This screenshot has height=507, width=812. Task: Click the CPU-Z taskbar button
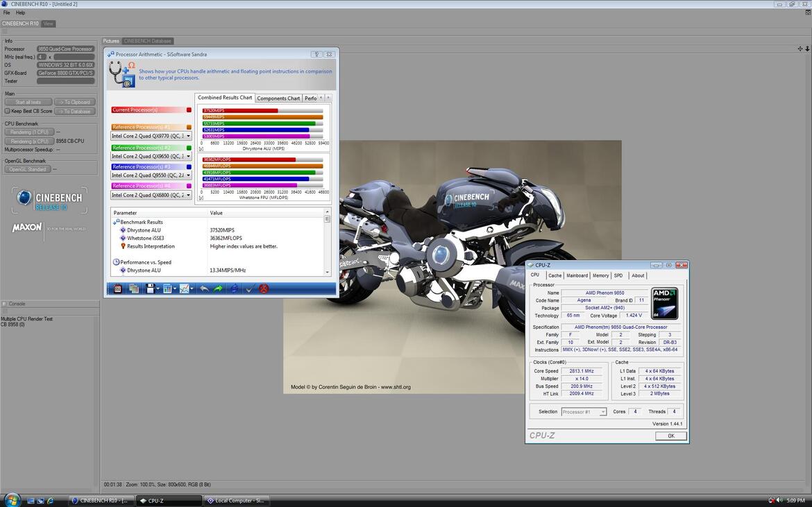(169, 500)
